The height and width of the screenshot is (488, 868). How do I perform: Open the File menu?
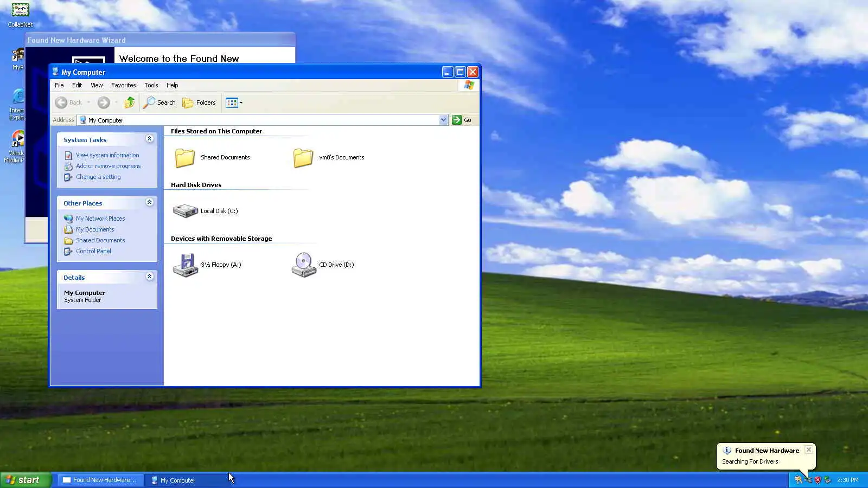(x=59, y=85)
